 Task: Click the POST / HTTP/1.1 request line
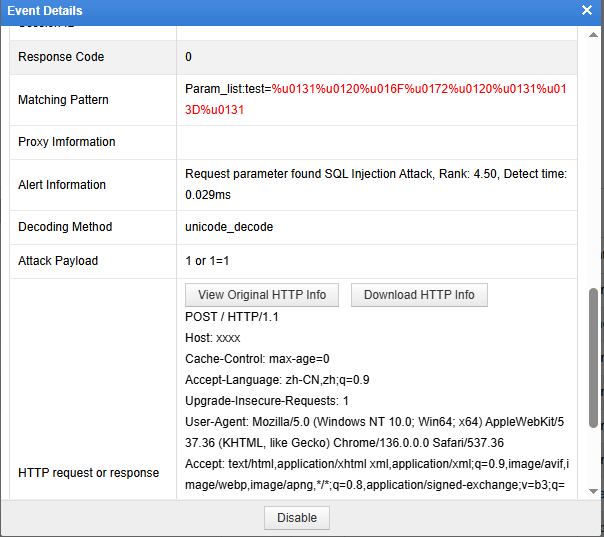pyautogui.click(x=232, y=317)
